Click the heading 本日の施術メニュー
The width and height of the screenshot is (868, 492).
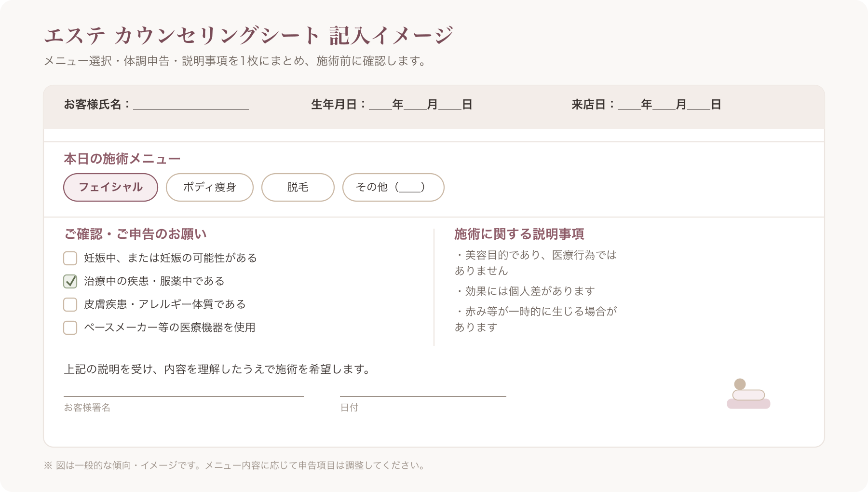pyautogui.click(x=122, y=159)
